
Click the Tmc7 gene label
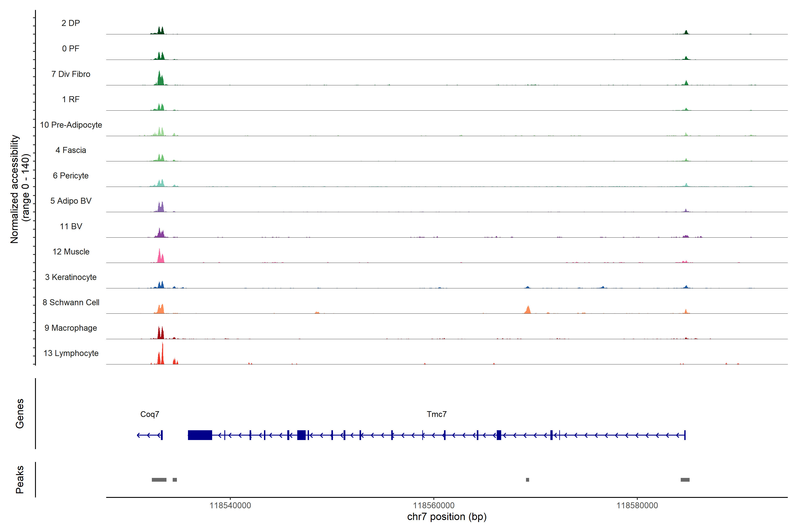coord(436,414)
